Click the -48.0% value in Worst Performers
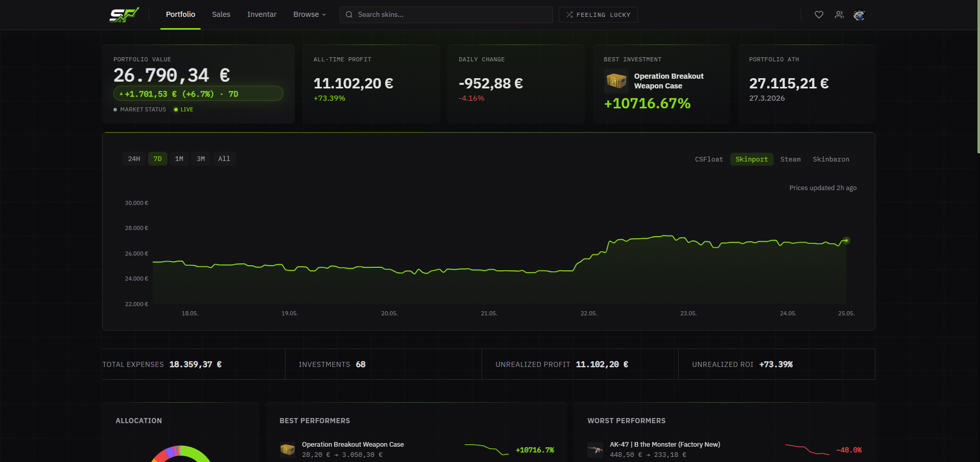Viewport: 980px width, 462px height. tap(849, 450)
